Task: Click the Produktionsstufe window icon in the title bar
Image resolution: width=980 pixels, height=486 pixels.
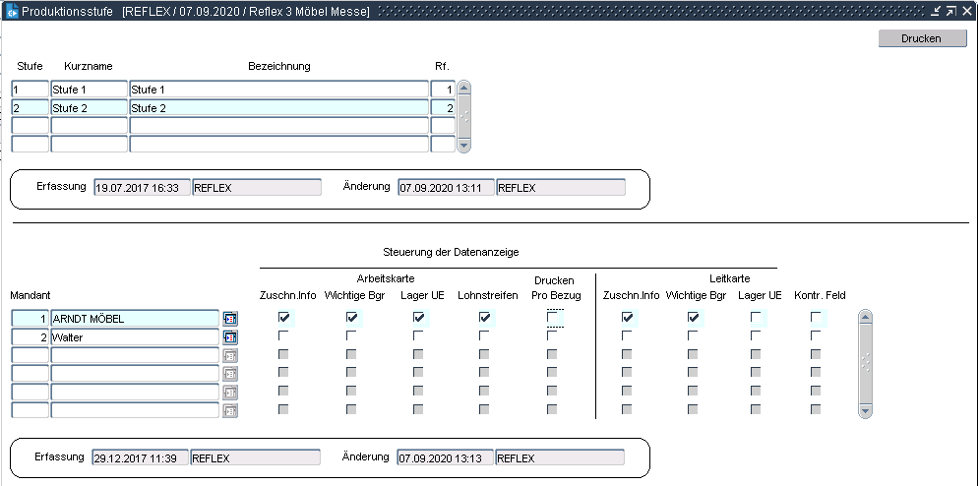Action: (x=12, y=11)
